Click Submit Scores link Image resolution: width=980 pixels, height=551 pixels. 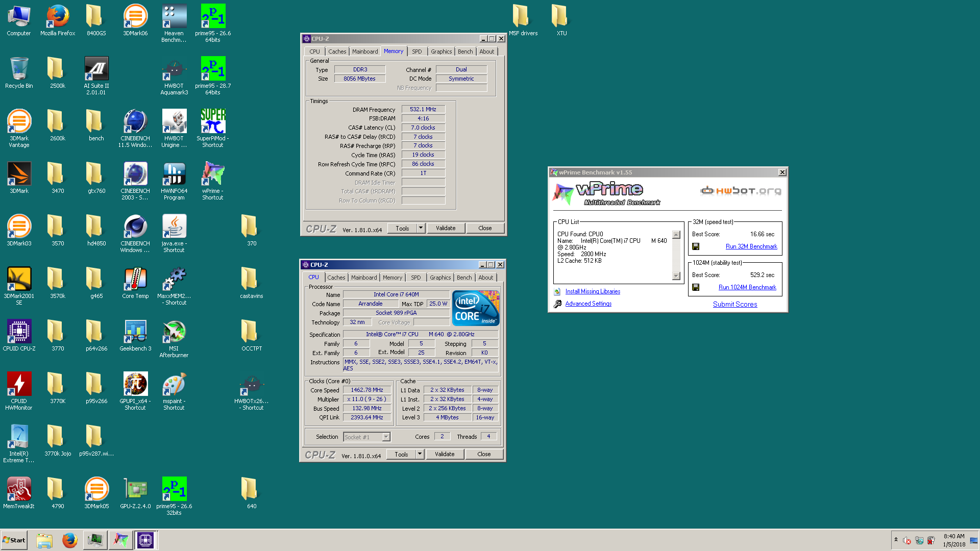click(x=735, y=305)
